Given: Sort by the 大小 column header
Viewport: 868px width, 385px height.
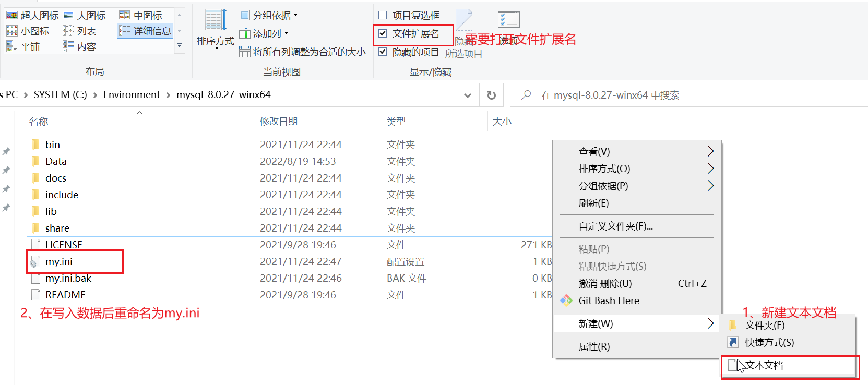Looking at the screenshot, I should [502, 122].
